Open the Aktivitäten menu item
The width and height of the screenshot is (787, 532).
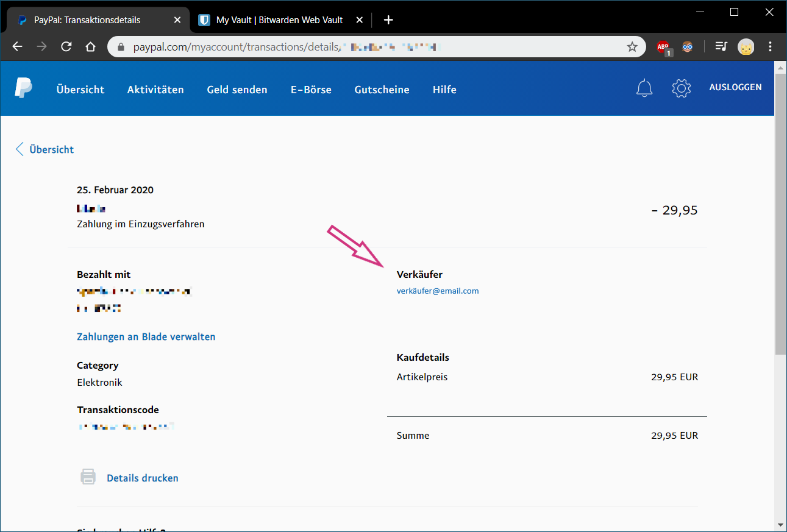coord(155,90)
